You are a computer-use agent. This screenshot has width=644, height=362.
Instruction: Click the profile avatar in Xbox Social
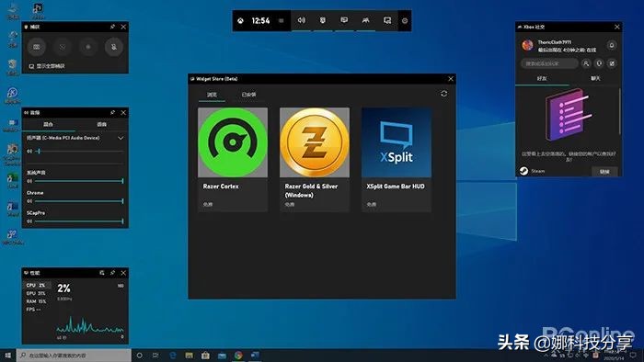click(527, 45)
